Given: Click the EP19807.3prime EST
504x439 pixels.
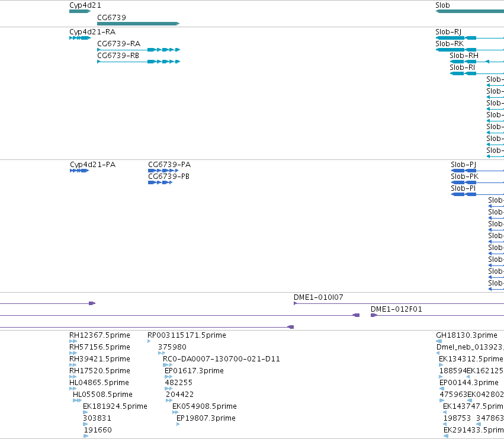Looking at the screenshot, I should click(x=178, y=425).
